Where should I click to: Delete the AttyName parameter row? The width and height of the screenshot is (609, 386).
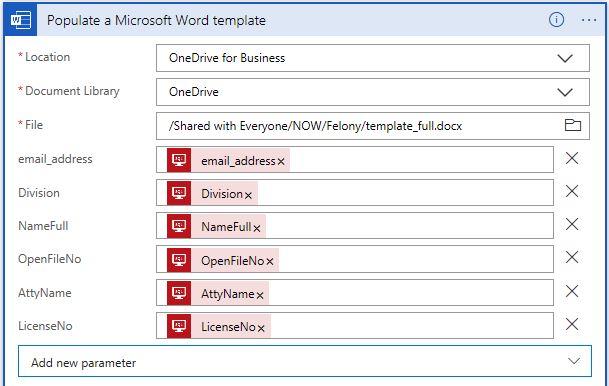pyautogui.click(x=572, y=291)
